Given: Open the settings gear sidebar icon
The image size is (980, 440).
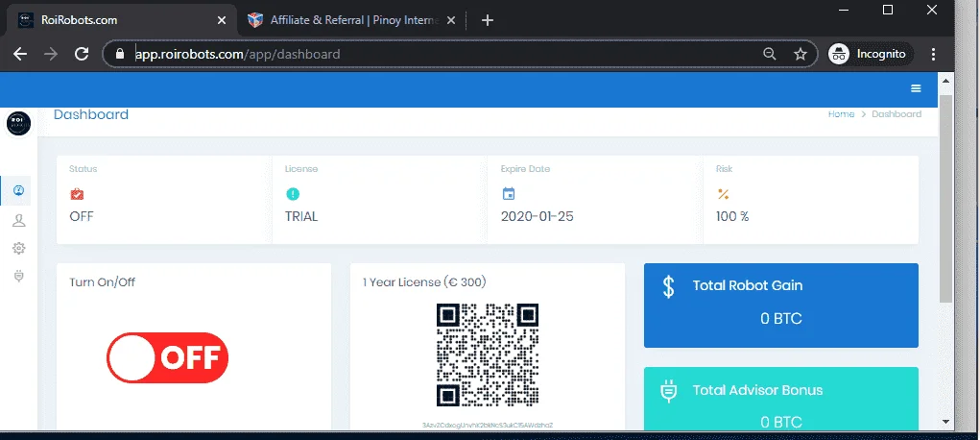Looking at the screenshot, I should click(19, 249).
